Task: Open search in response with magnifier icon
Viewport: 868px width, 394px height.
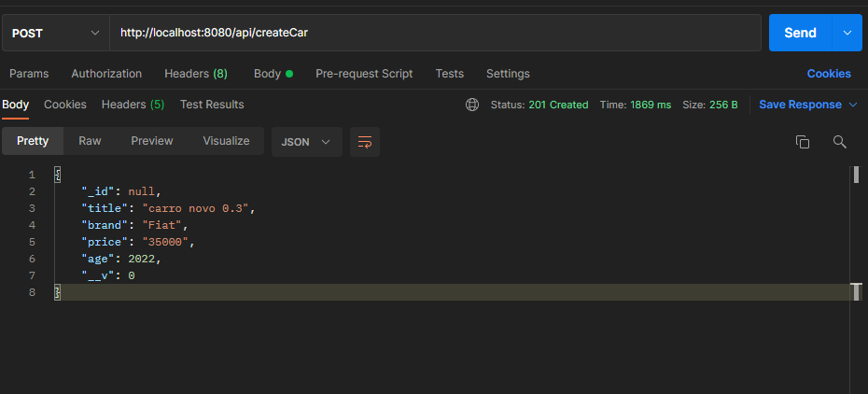Action: point(840,142)
